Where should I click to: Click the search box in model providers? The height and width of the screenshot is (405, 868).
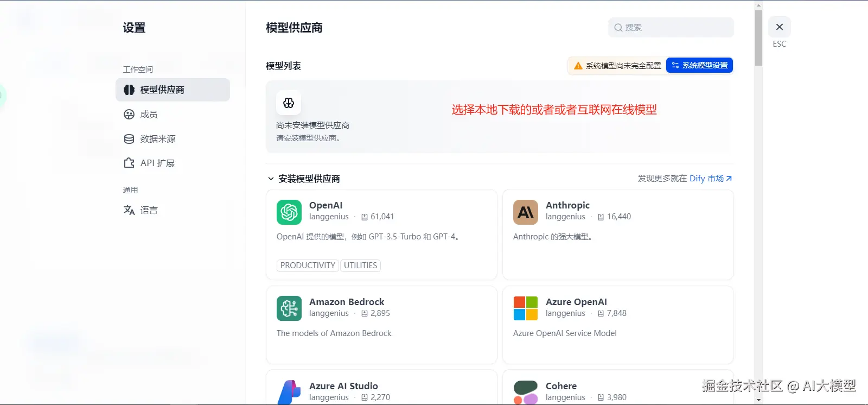(x=671, y=28)
